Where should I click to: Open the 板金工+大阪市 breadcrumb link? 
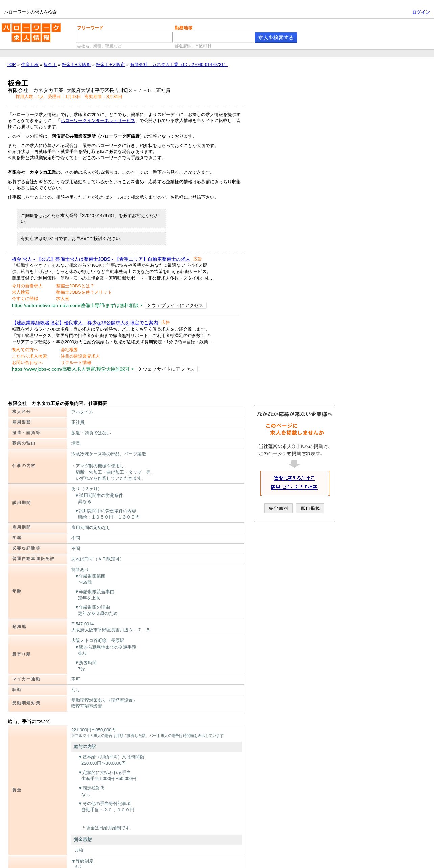(x=111, y=65)
